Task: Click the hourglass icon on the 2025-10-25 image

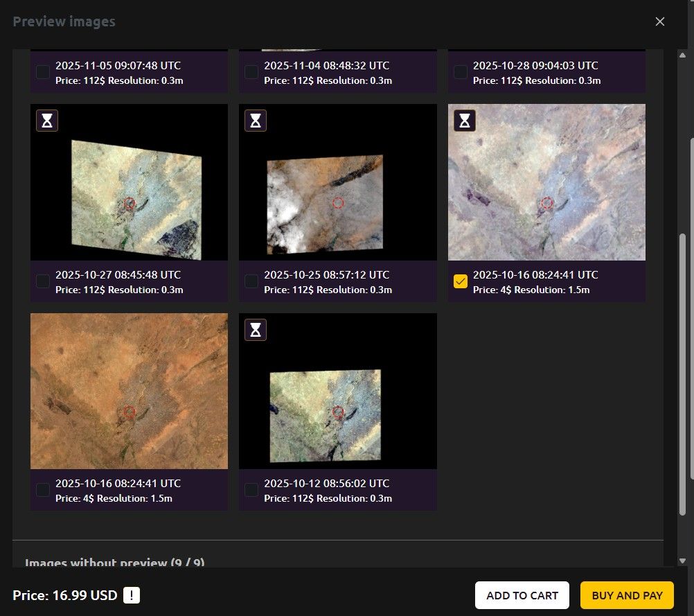Action: pyautogui.click(x=255, y=120)
